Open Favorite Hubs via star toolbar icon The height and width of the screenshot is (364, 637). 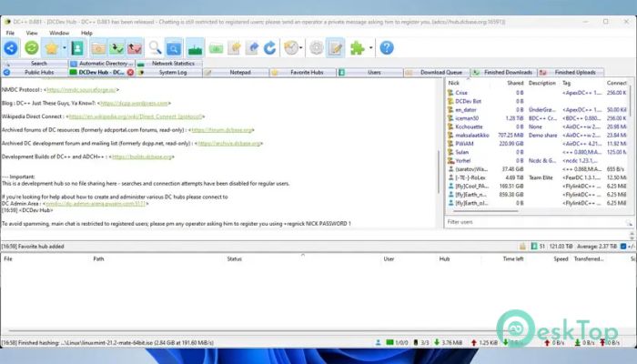[51, 48]
